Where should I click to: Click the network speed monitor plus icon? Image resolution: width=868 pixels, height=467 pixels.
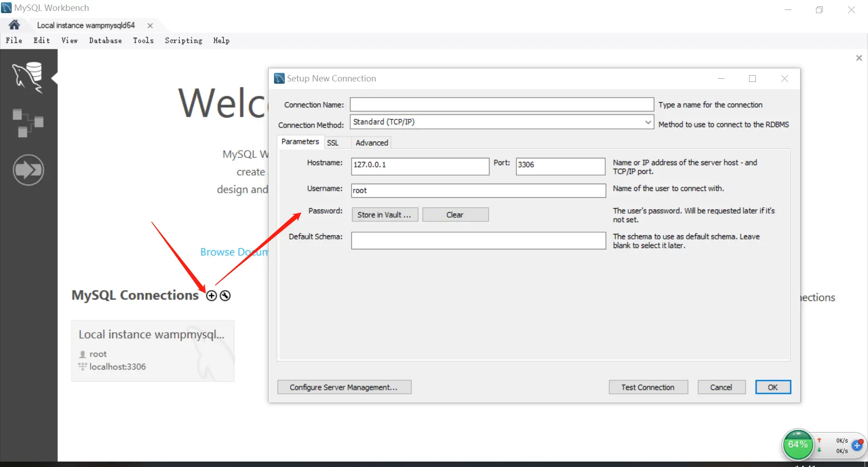(857, 445)
